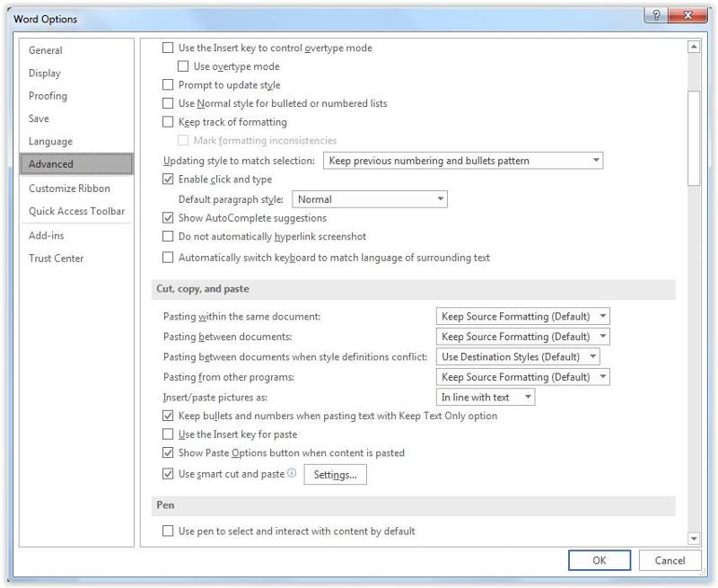
Task: Select the Trust Center category
Action: 57,258
